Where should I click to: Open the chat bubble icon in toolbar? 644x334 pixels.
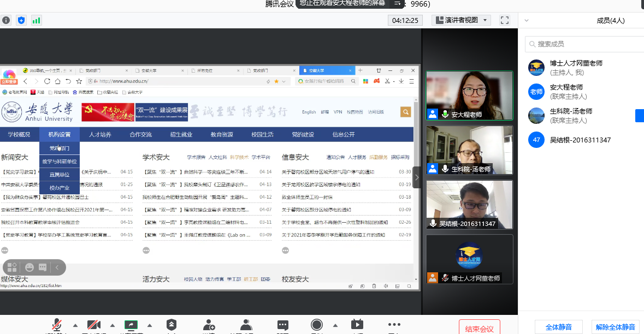(x=283, y=325)
